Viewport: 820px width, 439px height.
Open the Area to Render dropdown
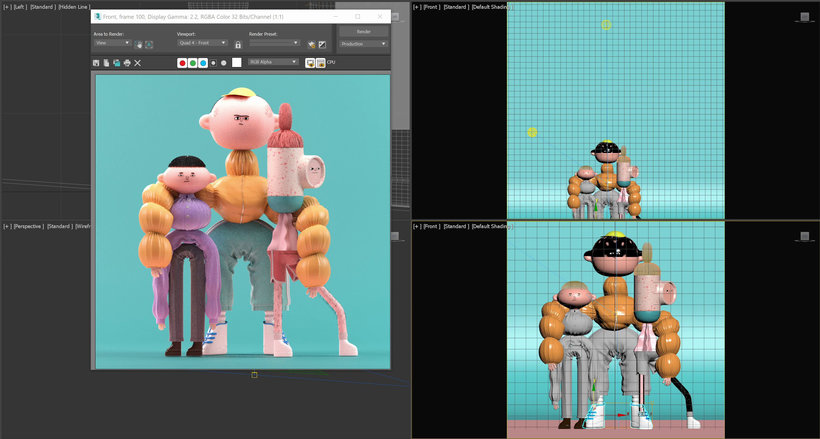click(112, 43)
